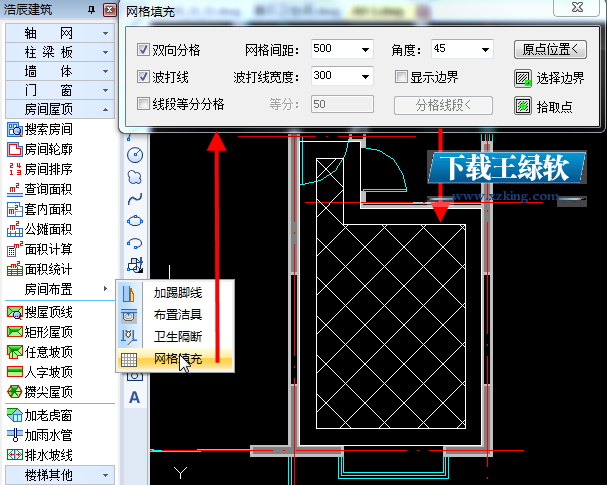Select the 搜屋顶线 roof line tool
Viewport: 607px width, 485px height.
click(x=40, y=312)
